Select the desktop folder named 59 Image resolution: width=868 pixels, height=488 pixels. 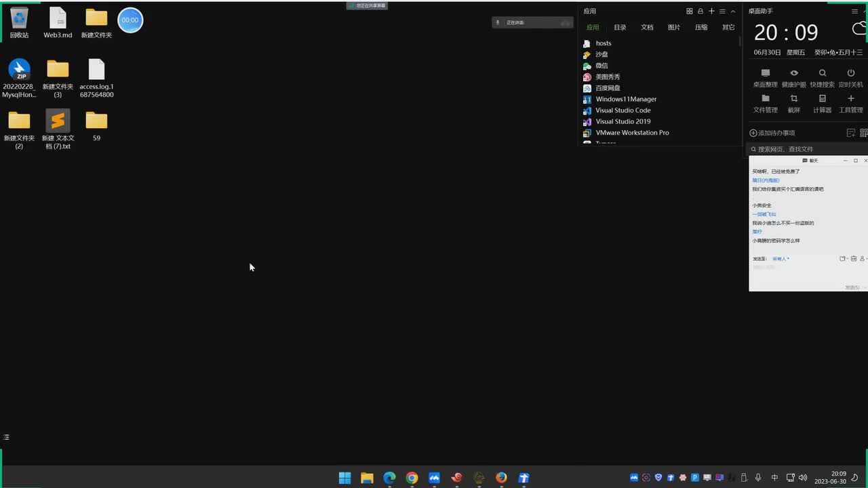[96, 125]
